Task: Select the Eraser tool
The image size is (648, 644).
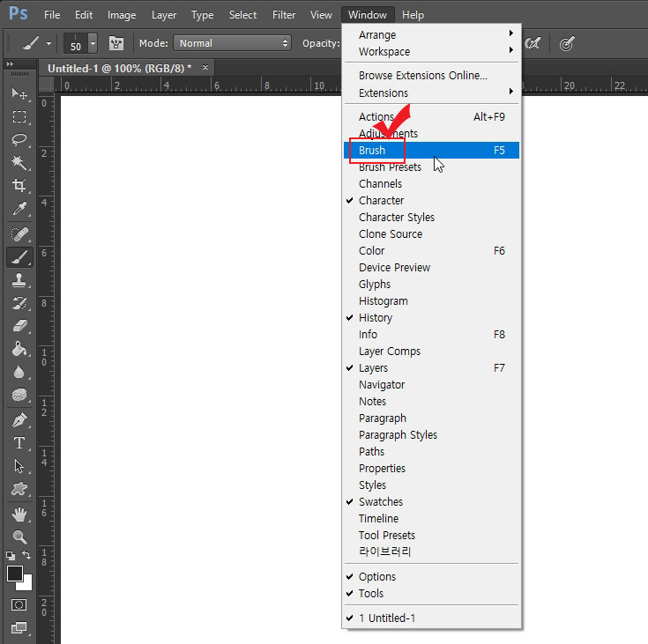Action: point(19,326)
